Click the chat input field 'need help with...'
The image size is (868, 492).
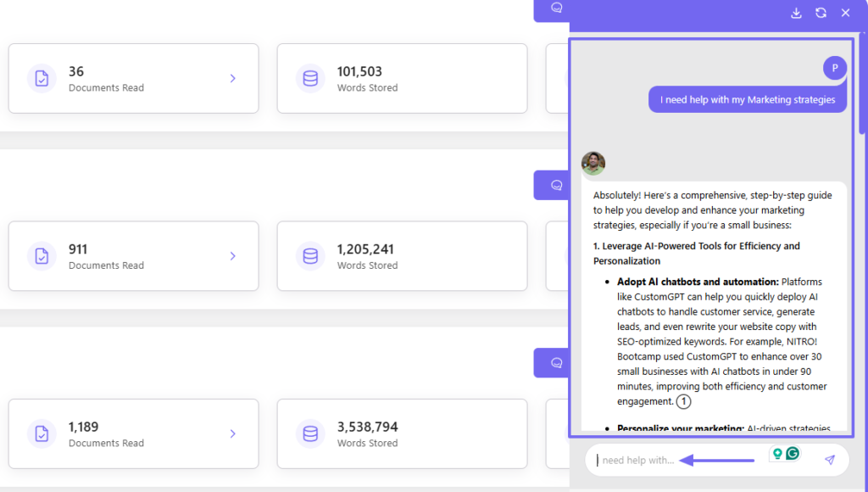tap(717, 460)
